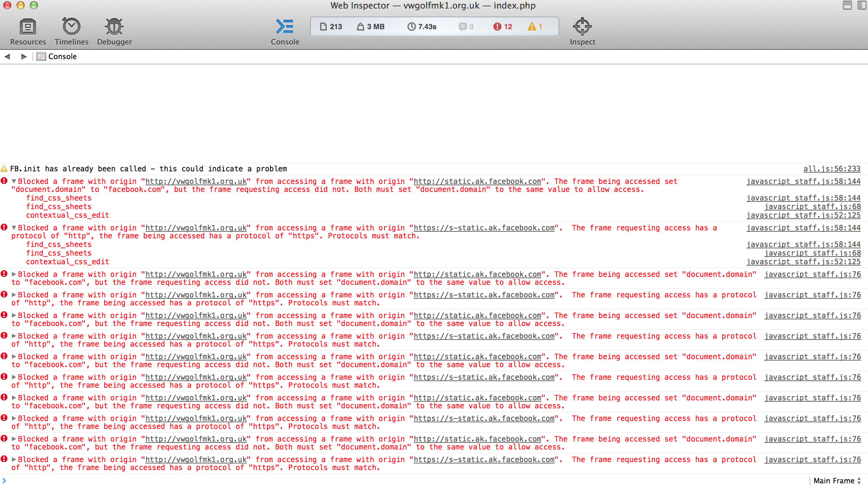Viewport: 868px width, 486px height.
Task: Click the yellow warnings count indicator
Action: click(535, 27)
